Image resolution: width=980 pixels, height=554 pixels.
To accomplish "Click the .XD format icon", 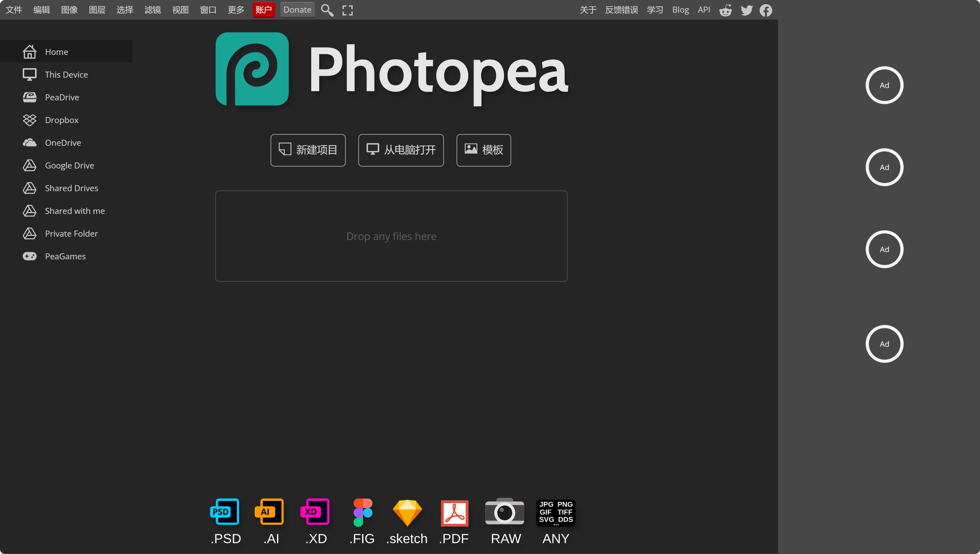I will (315, 512).
